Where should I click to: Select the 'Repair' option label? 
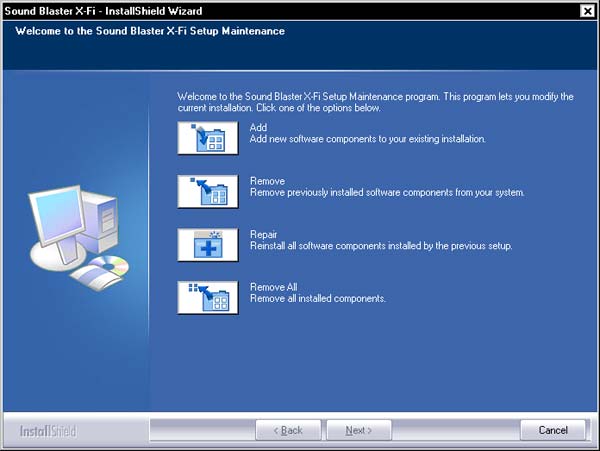point(264,234)
